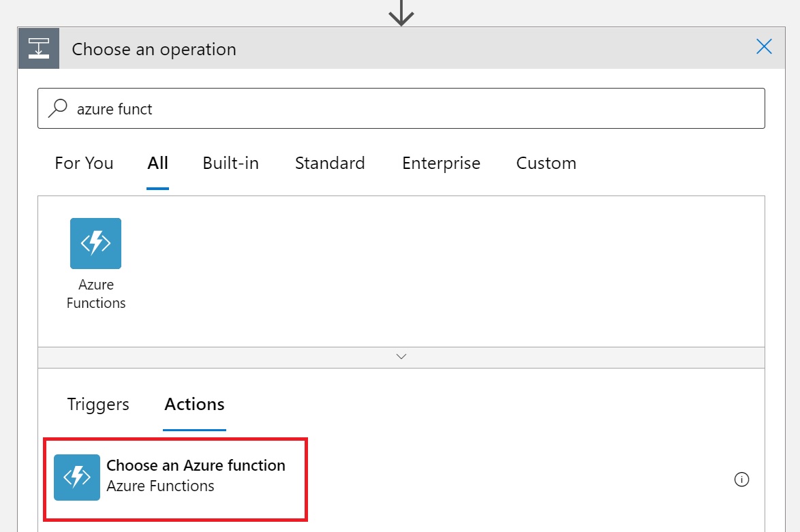Click the search field containing 'azure funct'
This screenshot has height=532, width=800.
(409, 108)
